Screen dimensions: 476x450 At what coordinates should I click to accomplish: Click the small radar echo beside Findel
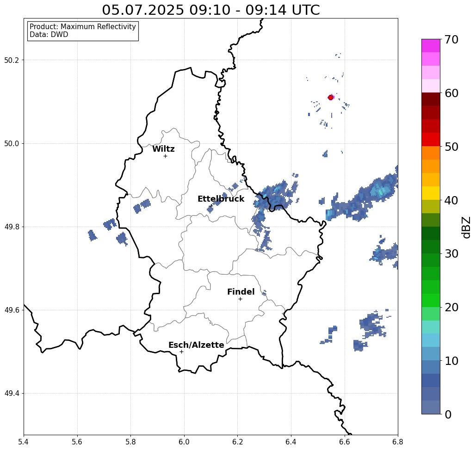264,293
